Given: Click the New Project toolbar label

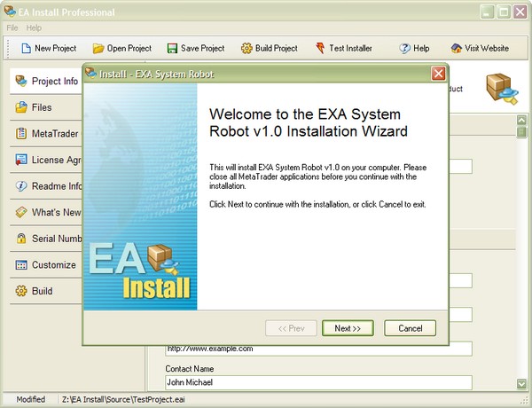Looking at the screenshot, I should (x=56, y=49).
